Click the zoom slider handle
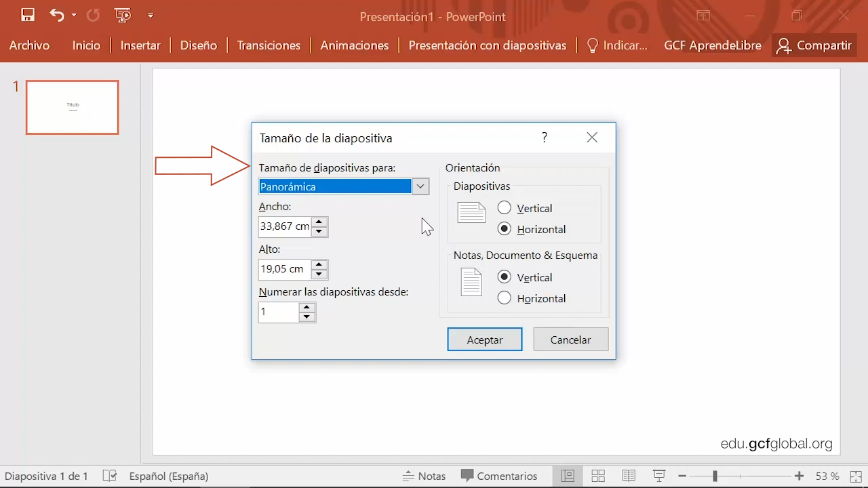Viewport: 868px width, 488px height. pyautogui.click(x=715, y=476)
